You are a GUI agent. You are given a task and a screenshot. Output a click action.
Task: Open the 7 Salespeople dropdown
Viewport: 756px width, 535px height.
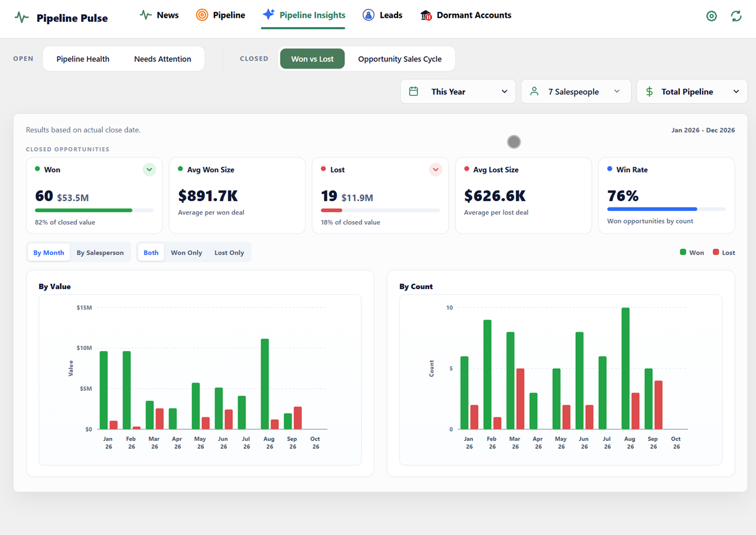point(576,92)
